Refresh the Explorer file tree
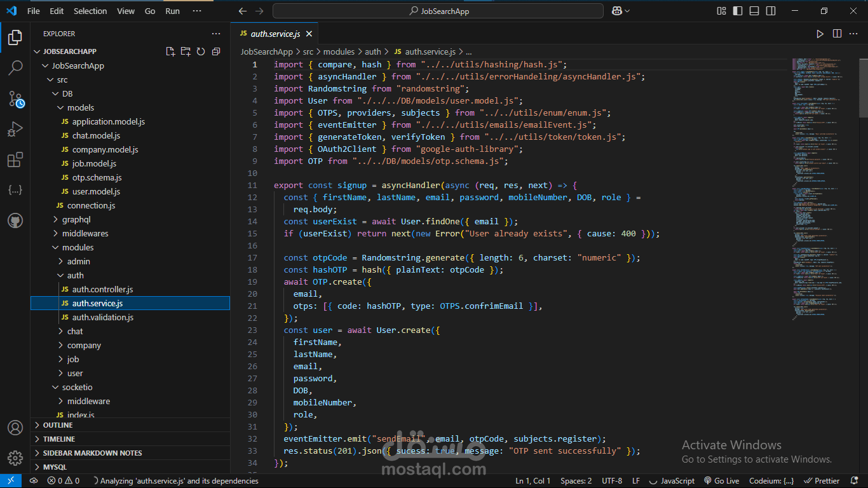Screen dimensions: 868x488 click(x=201, y=51)
